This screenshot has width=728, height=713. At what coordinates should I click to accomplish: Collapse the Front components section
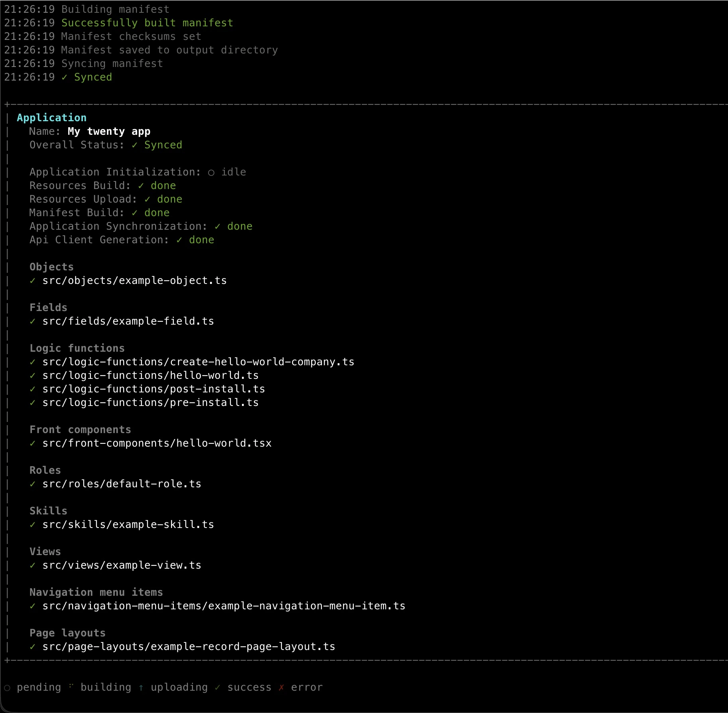[x=80, y=429]
